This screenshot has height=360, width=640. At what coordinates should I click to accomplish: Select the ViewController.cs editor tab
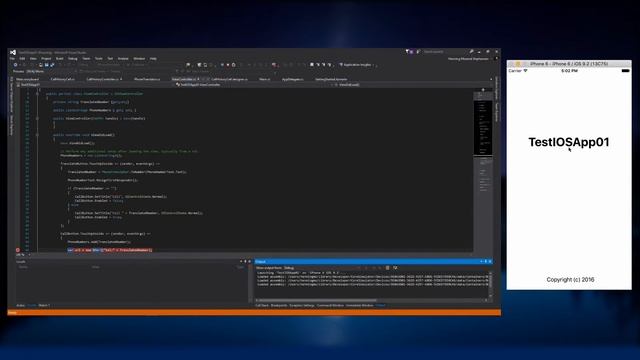pos(185,79)
